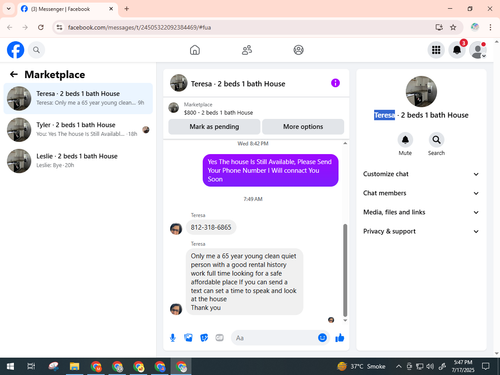Image resolution: width=500 pixels, height=375 pixels.
Task: Click the 'Only me a 65 year young' message bubble
Action: (244, 282)
